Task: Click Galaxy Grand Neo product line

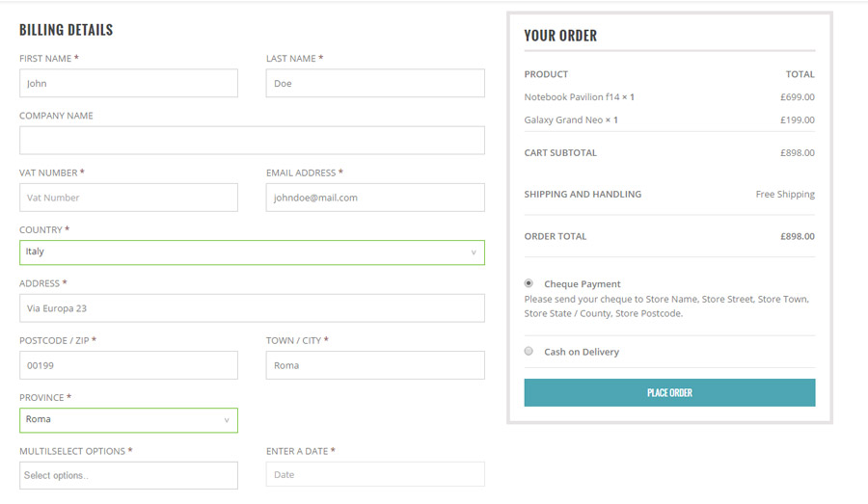Action: point(571,120)
